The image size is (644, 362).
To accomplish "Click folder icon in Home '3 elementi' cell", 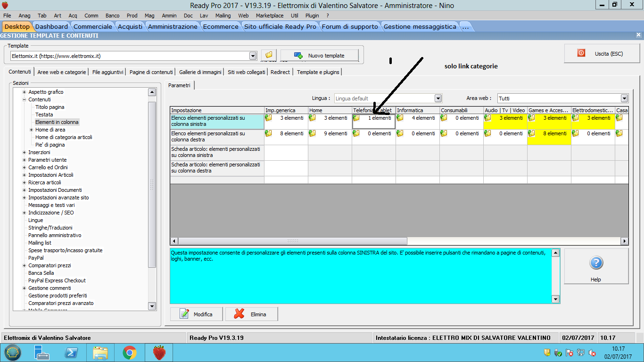I will point(312,118).
